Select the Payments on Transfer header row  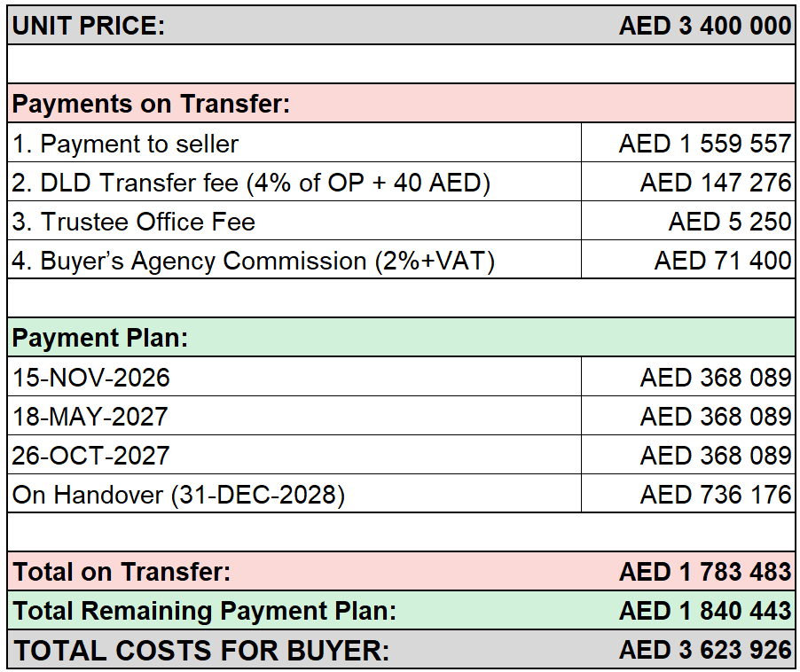pyautogui.click(x=401, y=104)
